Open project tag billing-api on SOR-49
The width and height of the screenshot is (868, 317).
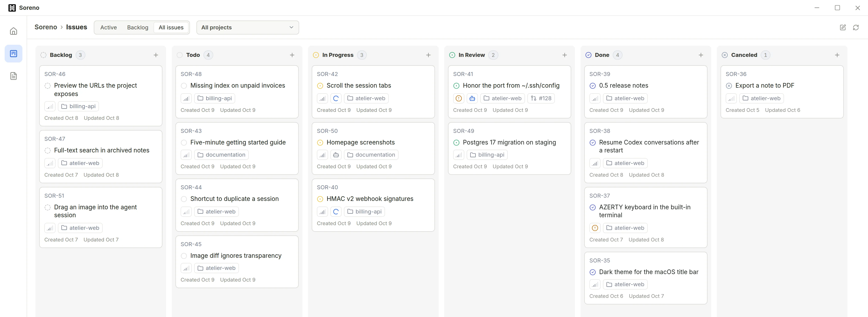(487, 155)
